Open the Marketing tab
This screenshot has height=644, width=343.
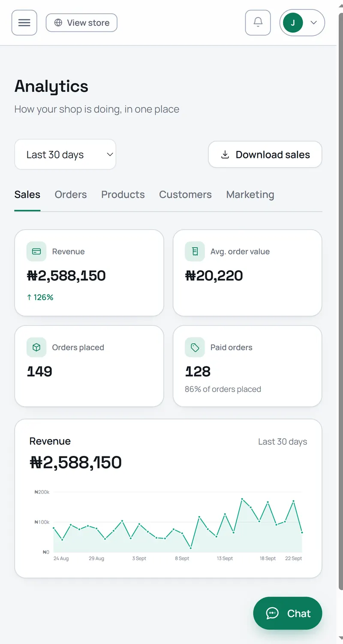tap(250, 194)
